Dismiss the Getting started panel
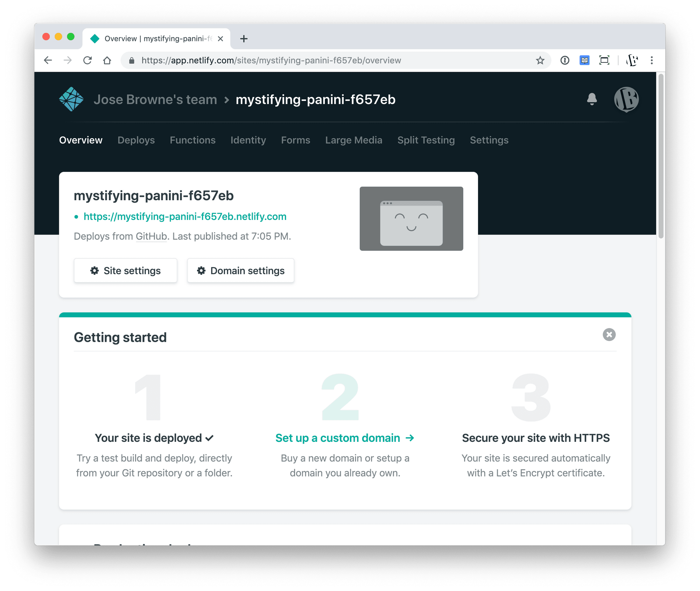Image resolution: width=700 pixels, height=591 pixels. click(x=609, y=335)
